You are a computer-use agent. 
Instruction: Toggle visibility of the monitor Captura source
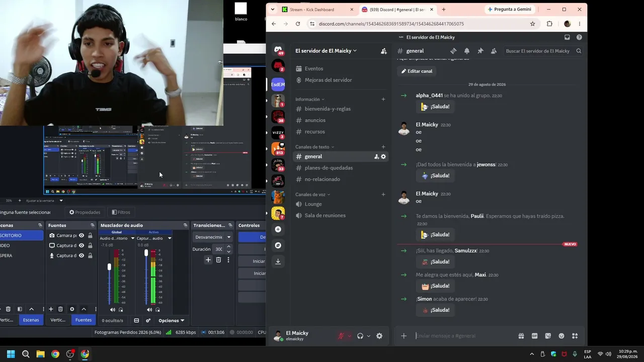82,245
